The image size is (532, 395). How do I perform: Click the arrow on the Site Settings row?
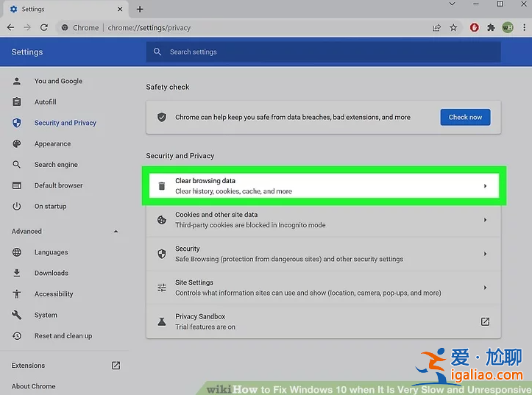pos(485,288)
